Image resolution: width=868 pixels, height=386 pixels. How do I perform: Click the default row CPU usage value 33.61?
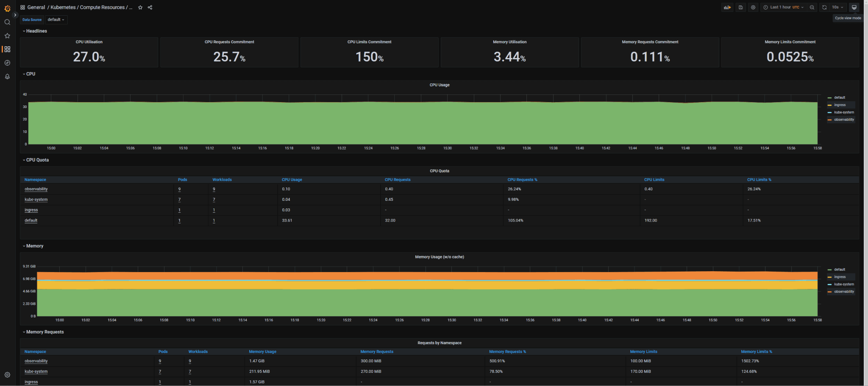click(287, 220)
